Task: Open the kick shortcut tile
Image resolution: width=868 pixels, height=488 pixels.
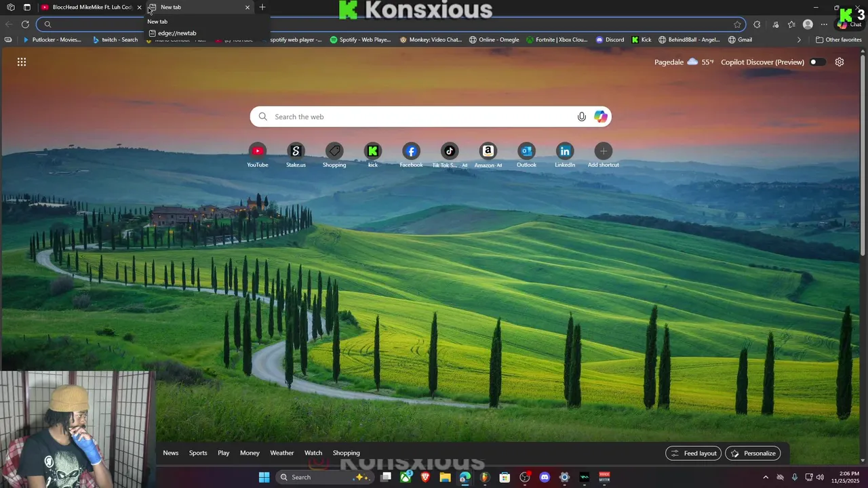Action: (x=373, y=155)
